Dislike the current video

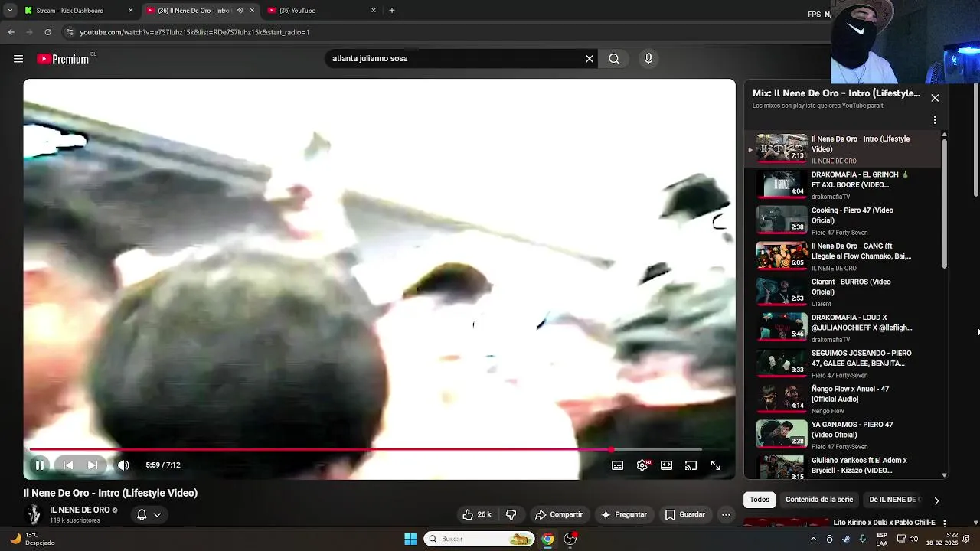click(511, 515)
